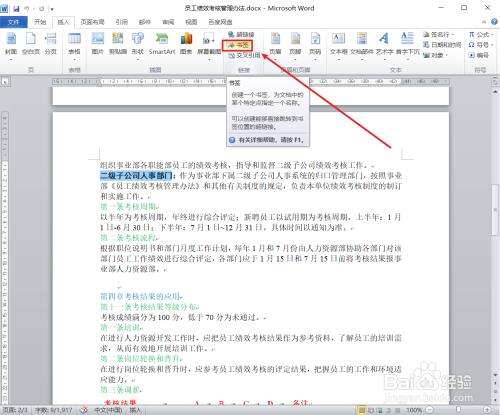Open the table (表格) dropdown
The width and height of the screenshot is (500, 415).
(x=74, y=46)
